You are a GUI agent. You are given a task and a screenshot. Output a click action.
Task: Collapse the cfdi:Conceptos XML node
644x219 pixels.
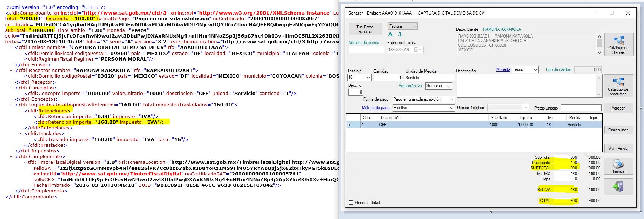(x=11, y=88)
